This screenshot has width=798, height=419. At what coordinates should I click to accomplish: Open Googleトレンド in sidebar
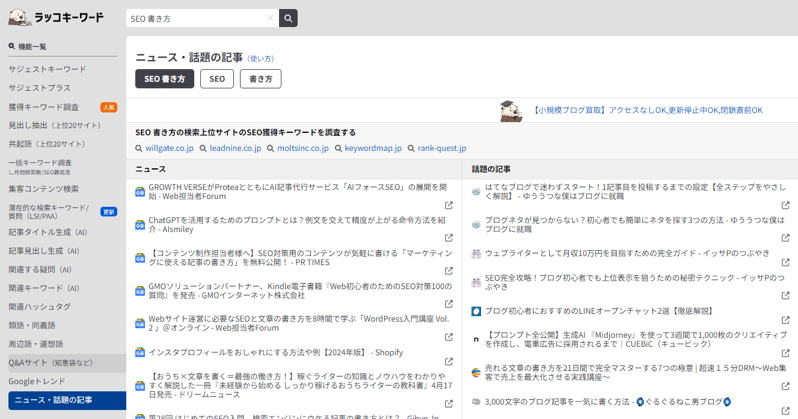coord(37,381)
